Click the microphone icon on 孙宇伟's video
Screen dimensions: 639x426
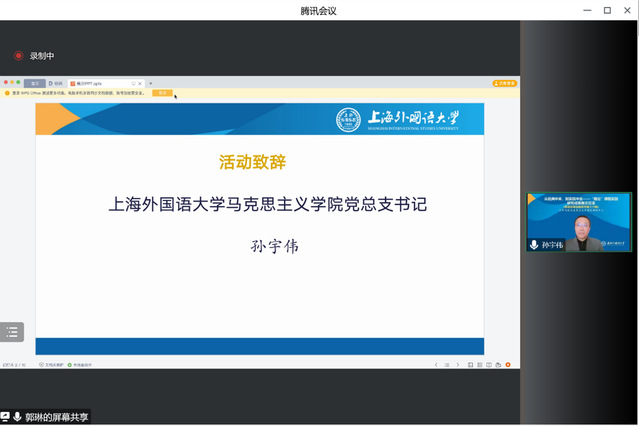(x=534, y=244)
